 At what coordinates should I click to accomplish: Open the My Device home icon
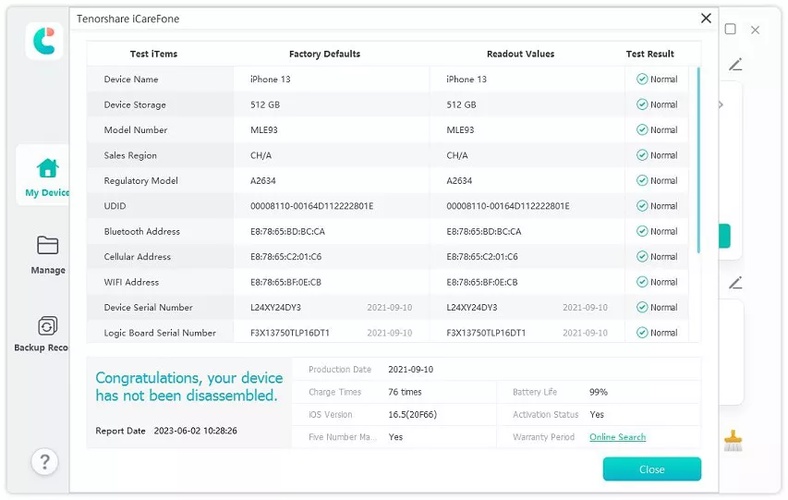coord(48,168)
